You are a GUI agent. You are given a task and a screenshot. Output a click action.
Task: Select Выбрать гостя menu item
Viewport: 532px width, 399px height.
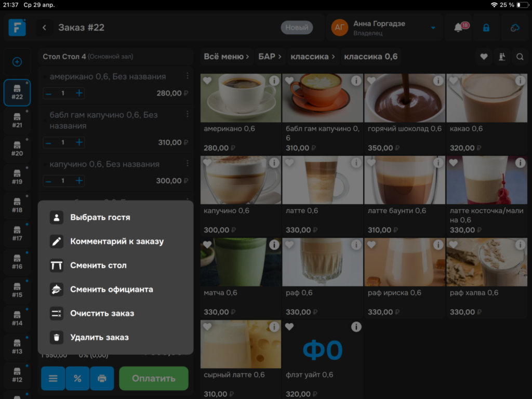tap(115, 217)
